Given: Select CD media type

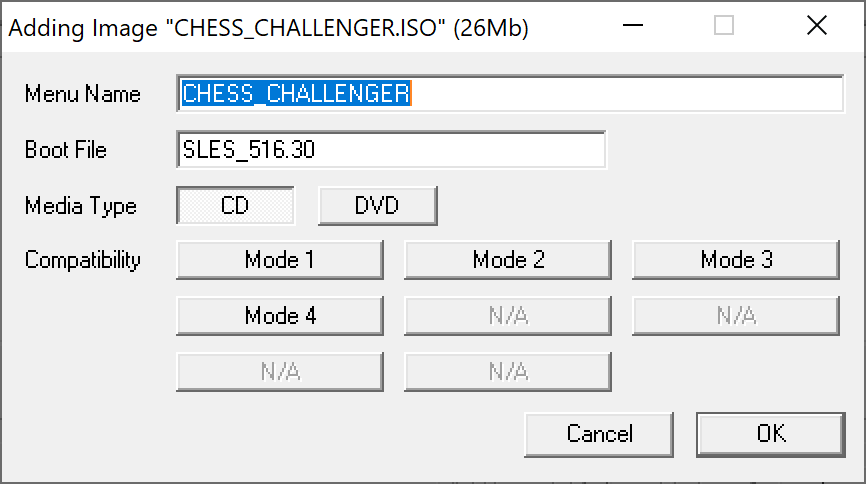Looking at the screenshot, I should (236, 206).
